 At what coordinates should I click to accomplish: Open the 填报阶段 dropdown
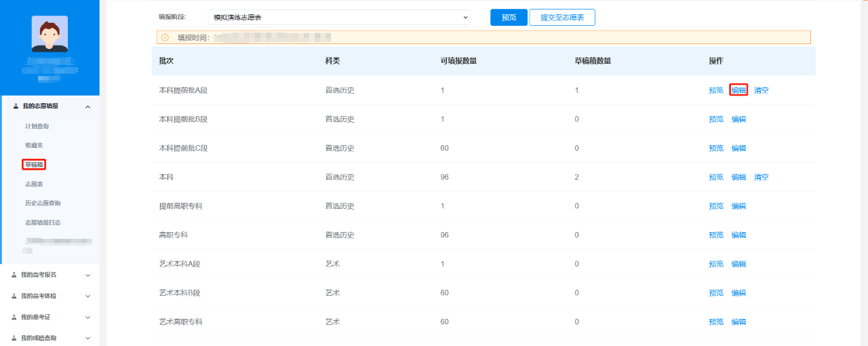338,17
